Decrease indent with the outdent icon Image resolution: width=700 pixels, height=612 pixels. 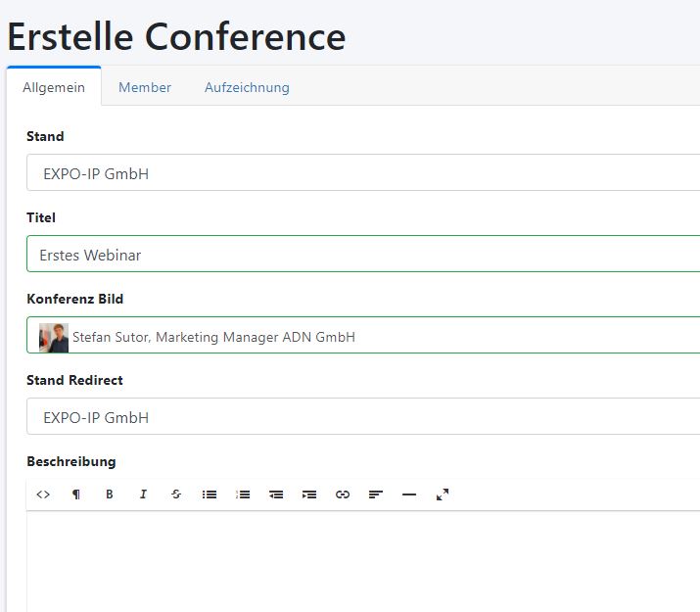point(276,494)
